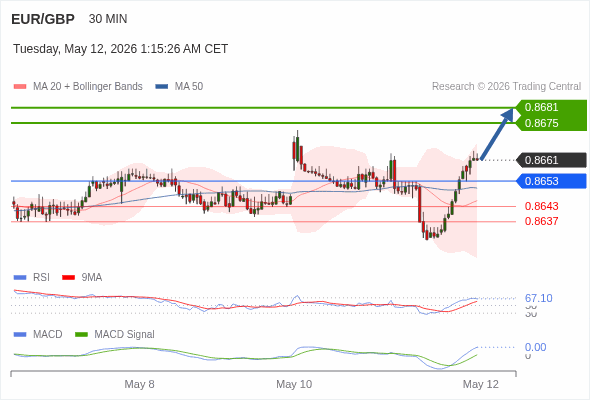Click the MACD Signal green swatch
Image resolution: width=590 pixels, height=400 pixels.
pos(81,335)
